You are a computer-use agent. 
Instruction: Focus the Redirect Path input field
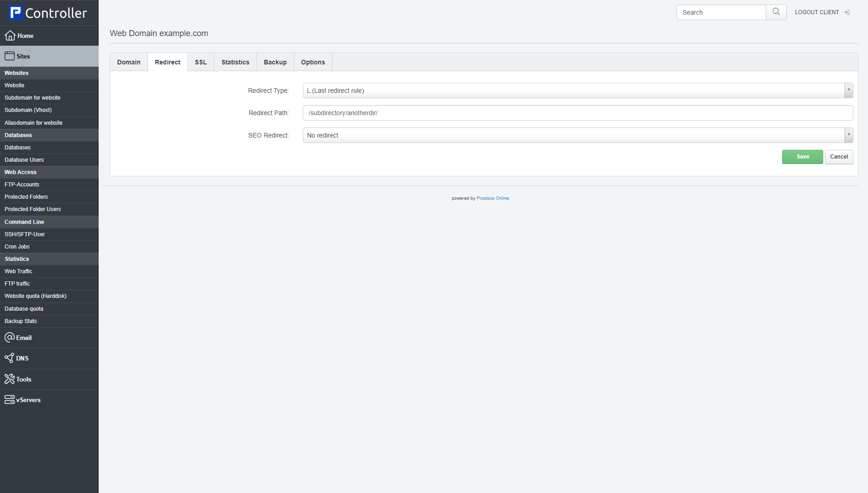pos(577,113)
